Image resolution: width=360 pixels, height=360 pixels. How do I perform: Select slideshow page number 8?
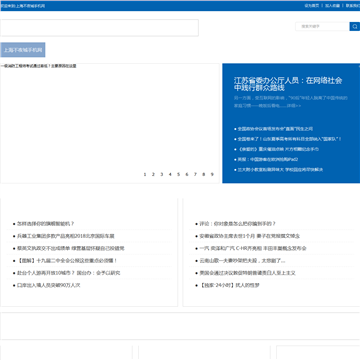[203, 174]
